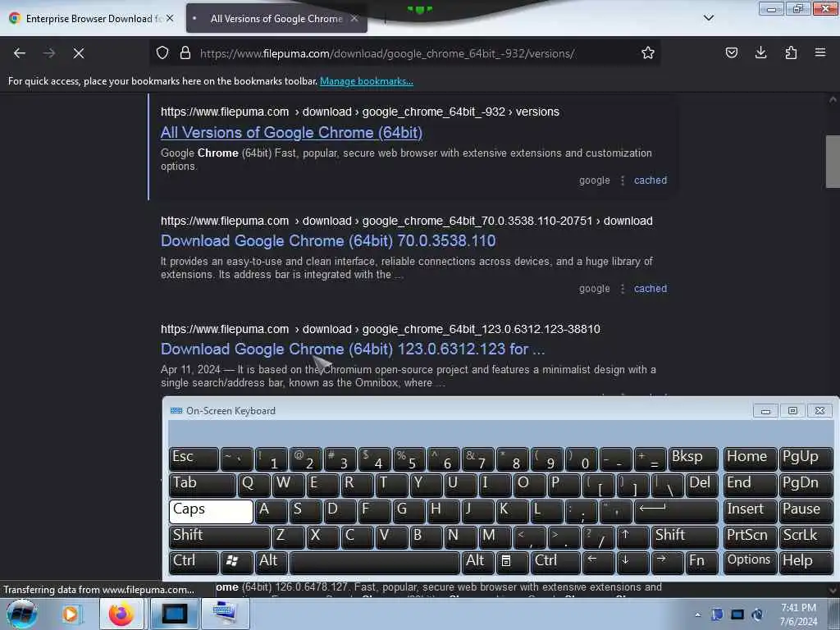Tap the right arrow key on keyboard
The image size is (840, 630).
click(x=668, y=562)
